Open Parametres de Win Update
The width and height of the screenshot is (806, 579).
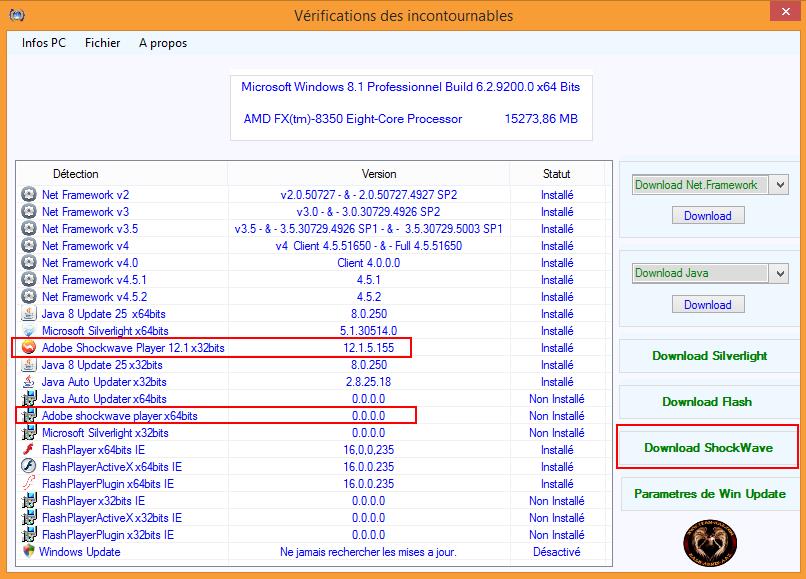[710, 494]
